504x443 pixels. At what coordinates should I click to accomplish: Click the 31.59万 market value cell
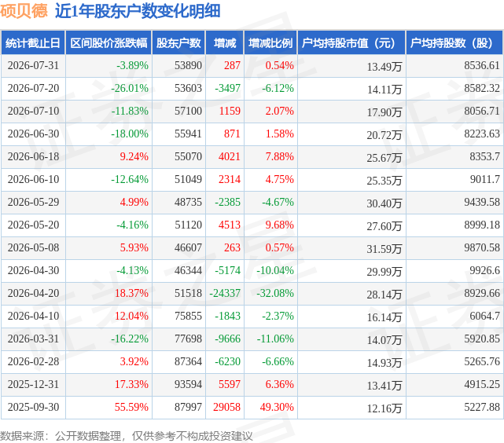(384, 249)
